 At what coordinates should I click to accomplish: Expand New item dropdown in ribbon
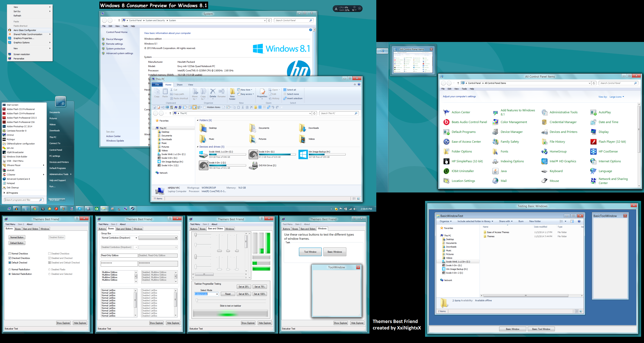(x=245, y=90)
